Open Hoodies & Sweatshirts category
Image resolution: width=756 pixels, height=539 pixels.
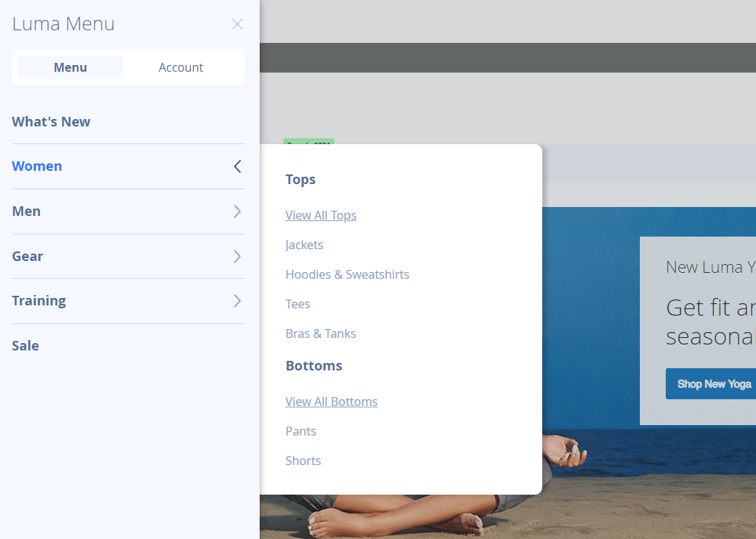tap(347, 274)
